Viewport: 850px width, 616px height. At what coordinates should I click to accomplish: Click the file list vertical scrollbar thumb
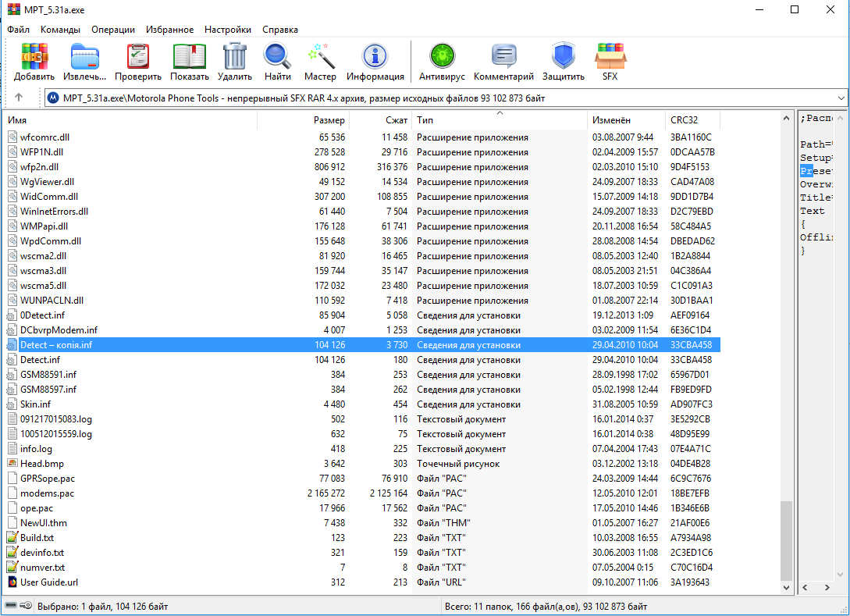[786, 540]
